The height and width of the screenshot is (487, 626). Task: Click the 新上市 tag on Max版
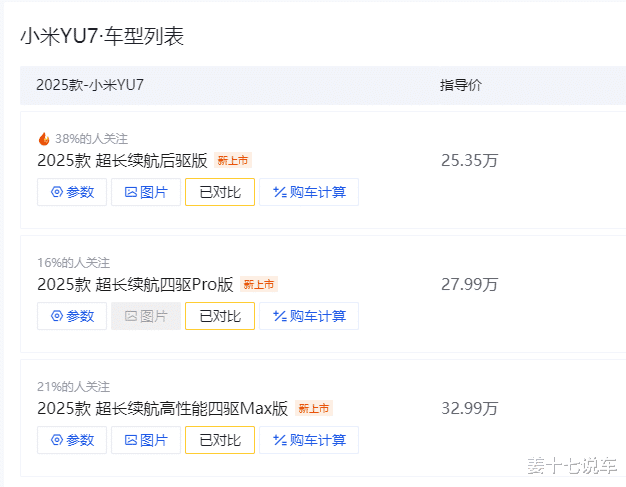click(x=314, y=408)
